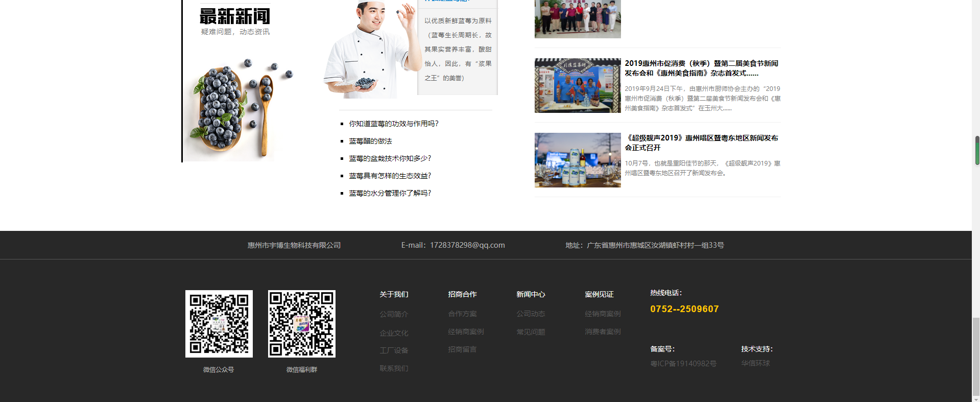Image resolution: width=980 pixels, height=402 pixels.
Task: Open article 蓝莓醋的做法
Action: (x=370, y=141)
